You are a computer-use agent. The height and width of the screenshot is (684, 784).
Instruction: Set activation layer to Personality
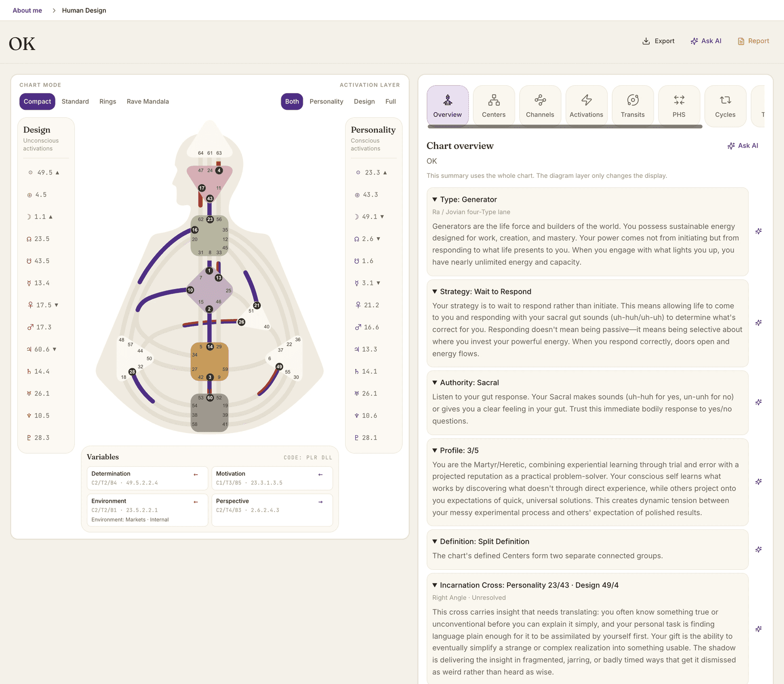point(326,101)
